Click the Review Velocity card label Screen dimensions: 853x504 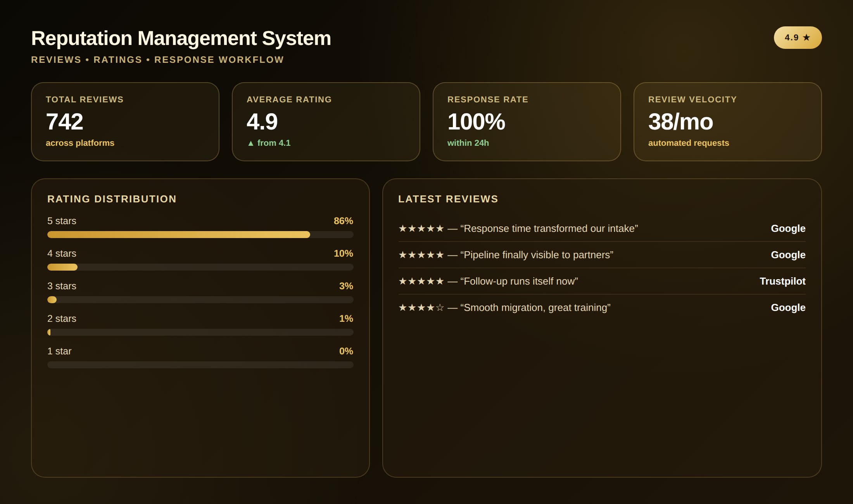692,100
